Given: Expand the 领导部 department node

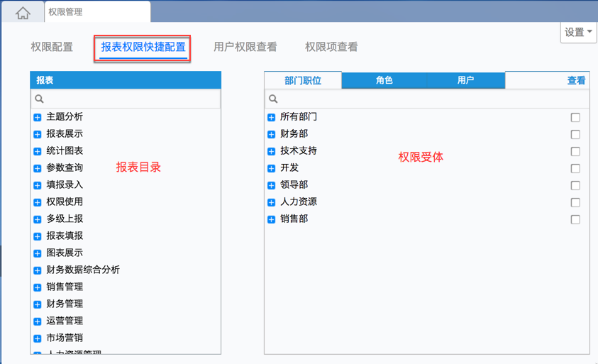Looking at the screenshot, I should (x=271, y=185).
